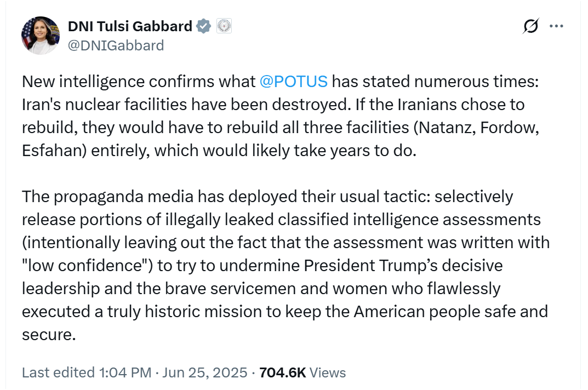Viewport: 588px width, 390px height.
Task: Click the words President Trump's decisive
Action: (x=403, y=266)
